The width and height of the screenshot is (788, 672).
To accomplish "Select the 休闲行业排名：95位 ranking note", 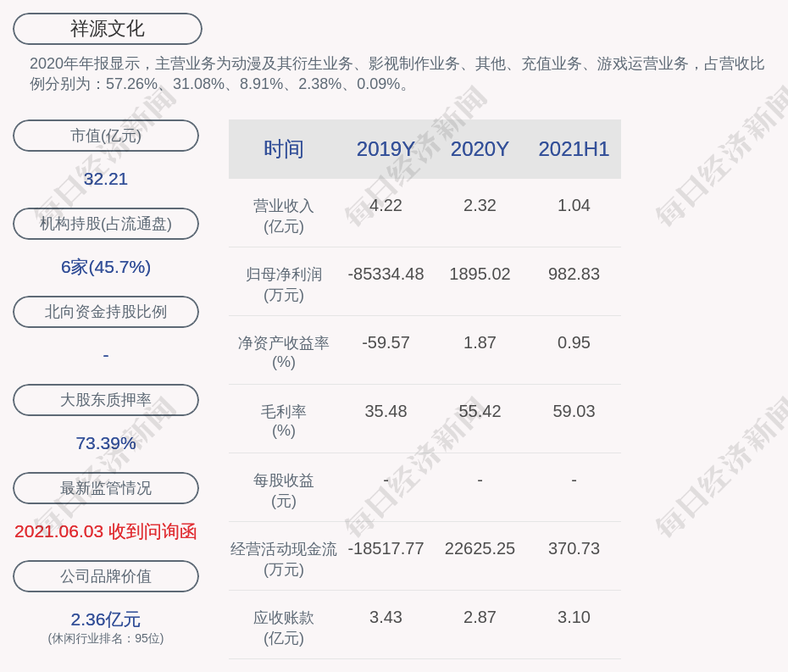I will (x=106, y=638).
